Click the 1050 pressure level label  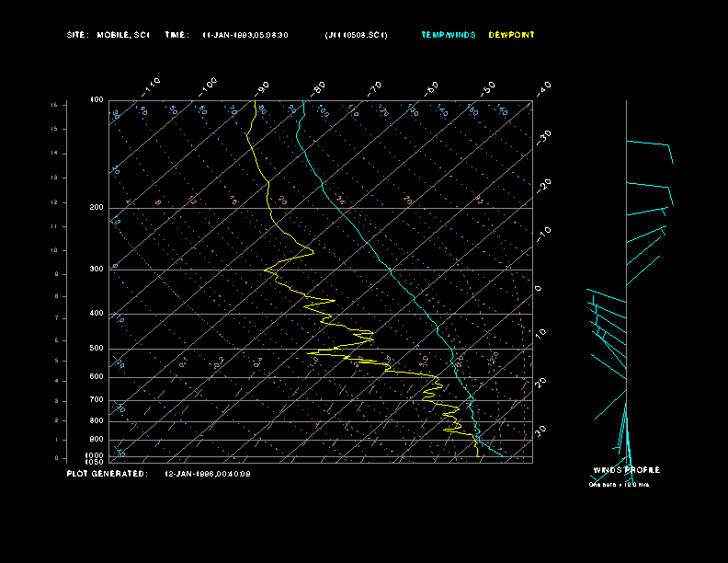[95, 462]
